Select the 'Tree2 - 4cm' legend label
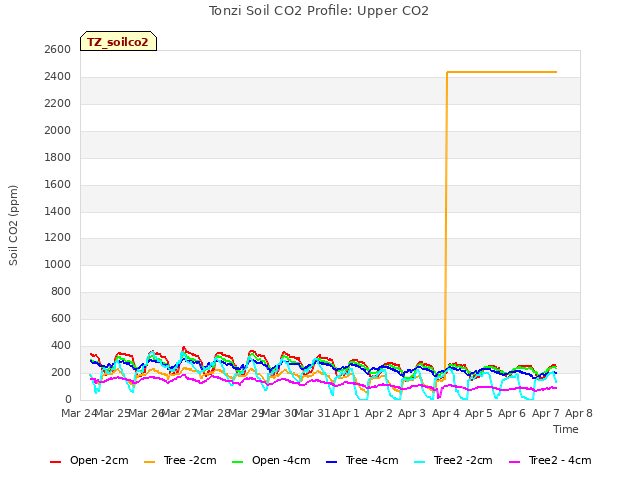 (560, 460)
